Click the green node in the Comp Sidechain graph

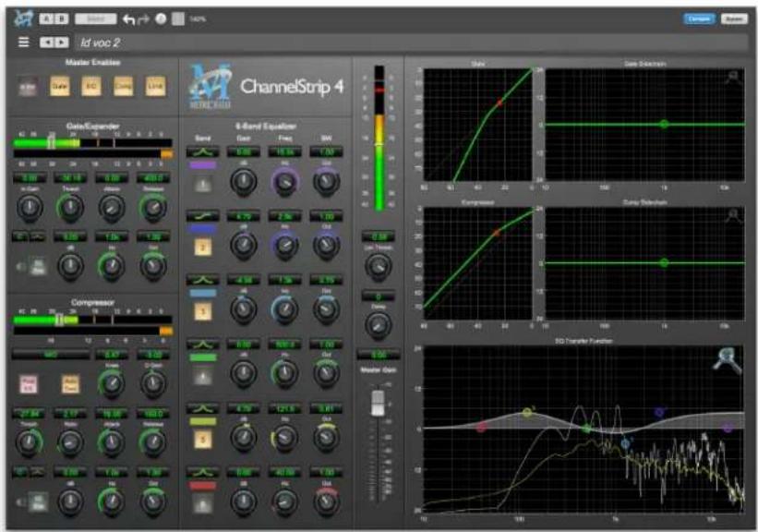coord(664,263)
